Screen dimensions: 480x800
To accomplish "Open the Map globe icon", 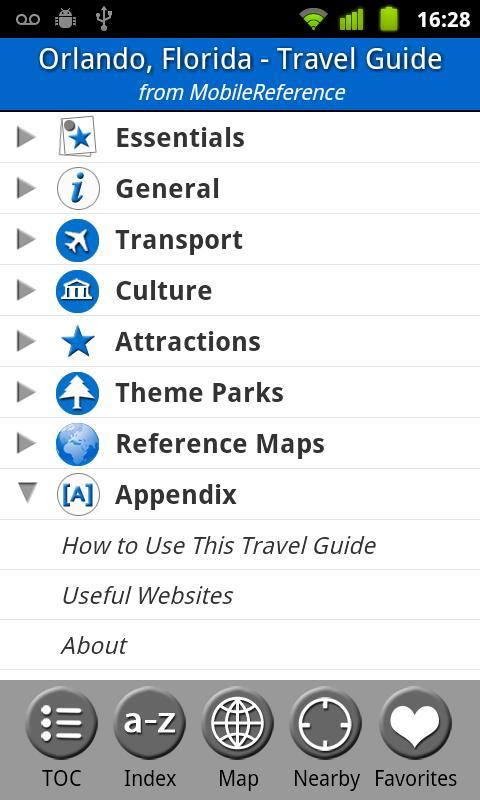I will [238, 722].
